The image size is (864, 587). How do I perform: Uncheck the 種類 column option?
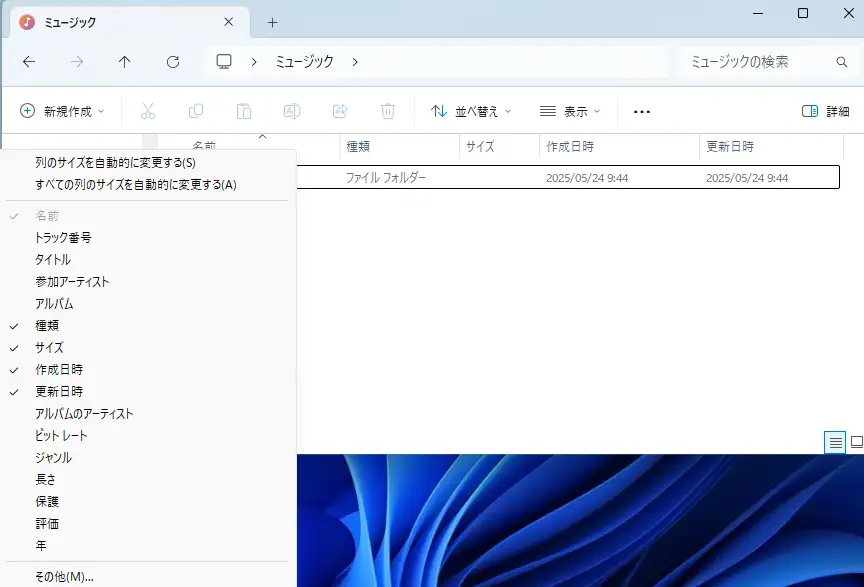47,326
